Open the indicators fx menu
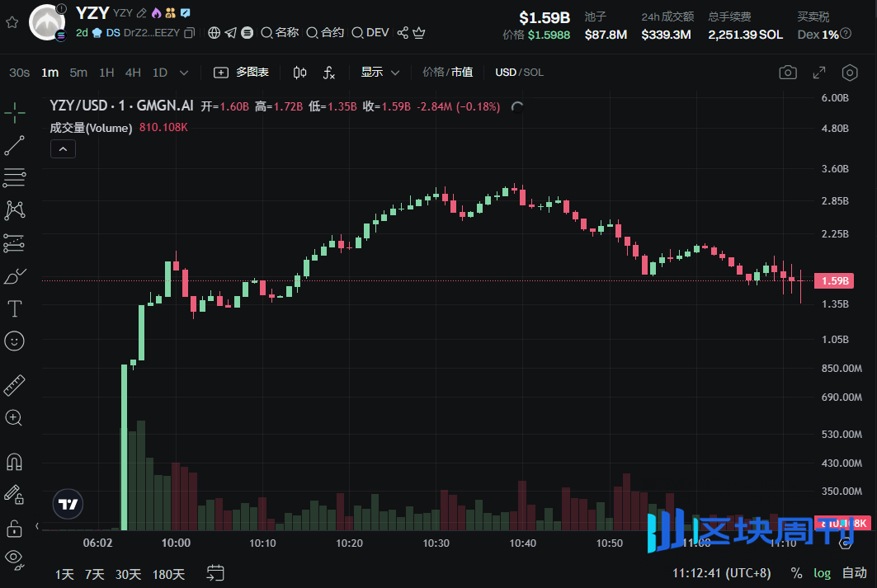Viewport: 877px width, 588px height. coord(329,73)
